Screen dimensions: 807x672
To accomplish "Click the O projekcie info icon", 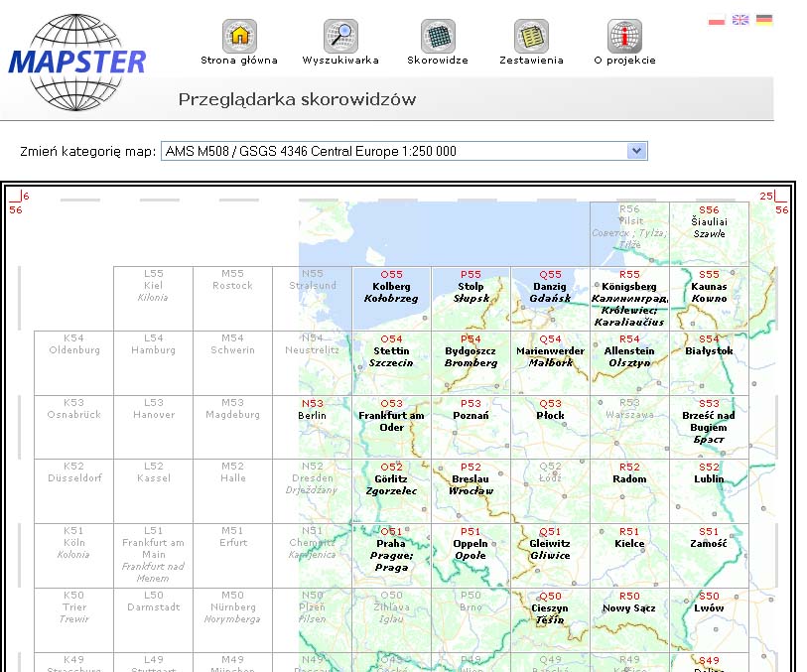I will (624, 36).
